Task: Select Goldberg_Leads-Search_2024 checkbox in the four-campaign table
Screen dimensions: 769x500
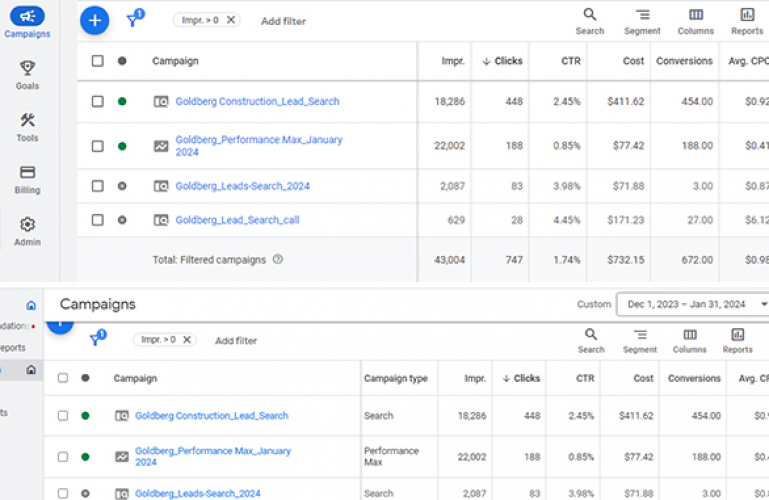Action: [97, 186]
